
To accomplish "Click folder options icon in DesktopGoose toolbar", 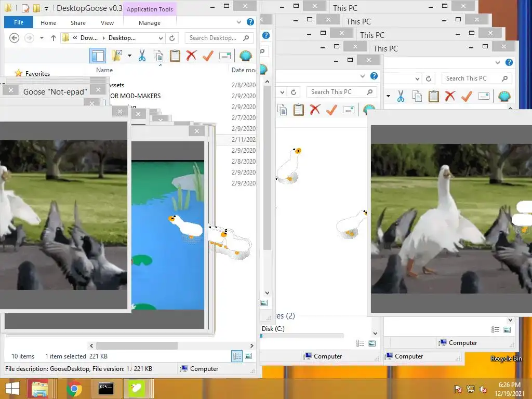I will (117, 56).
